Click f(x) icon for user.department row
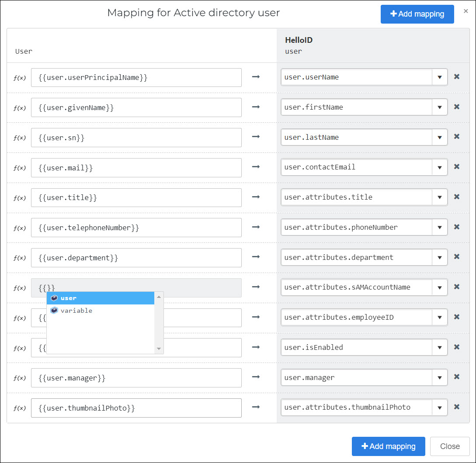The image size is (476, 463). click(20, 258)
